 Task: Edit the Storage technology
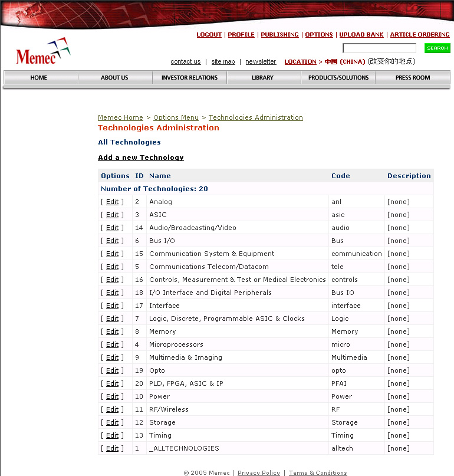(112, 422)
